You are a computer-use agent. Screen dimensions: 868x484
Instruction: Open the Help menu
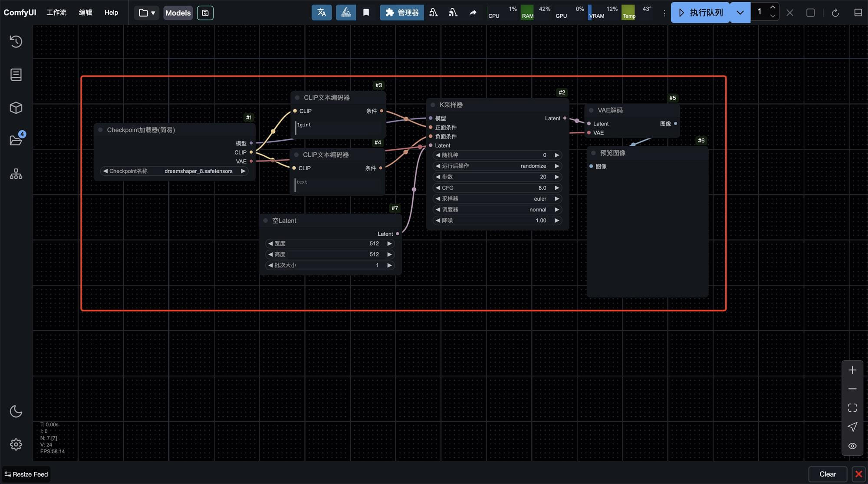(x=111, y=13)
